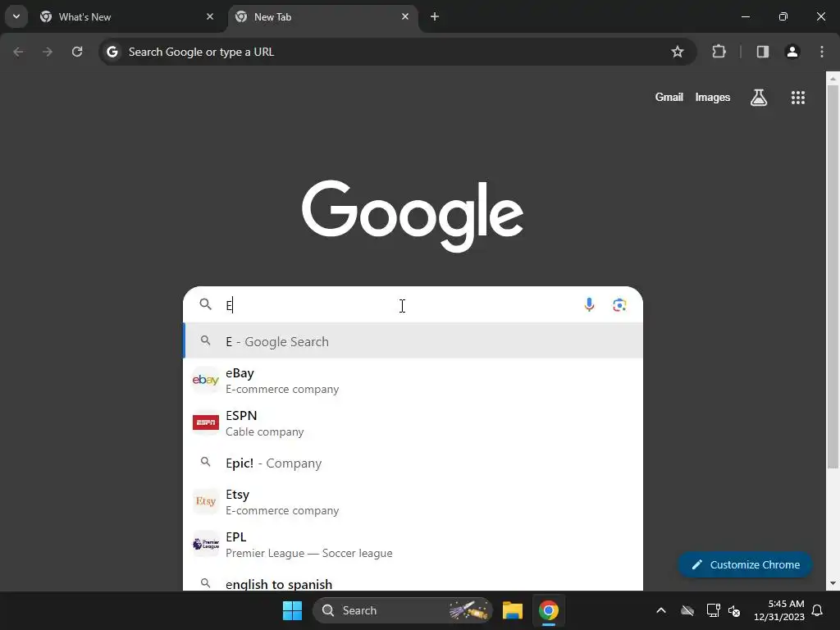Select the 'E - Google Search' suggestion
The height and width of the screenshot is (630, 840).
click(413, 341)
